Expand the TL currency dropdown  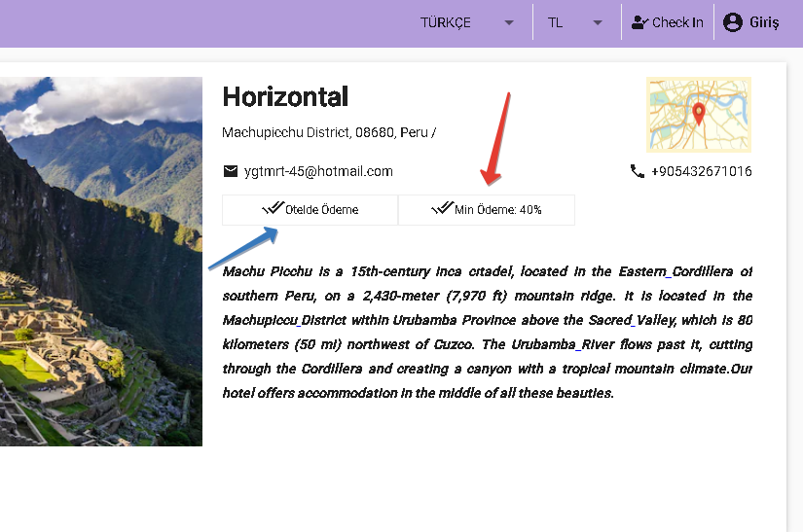click(574, 22)
